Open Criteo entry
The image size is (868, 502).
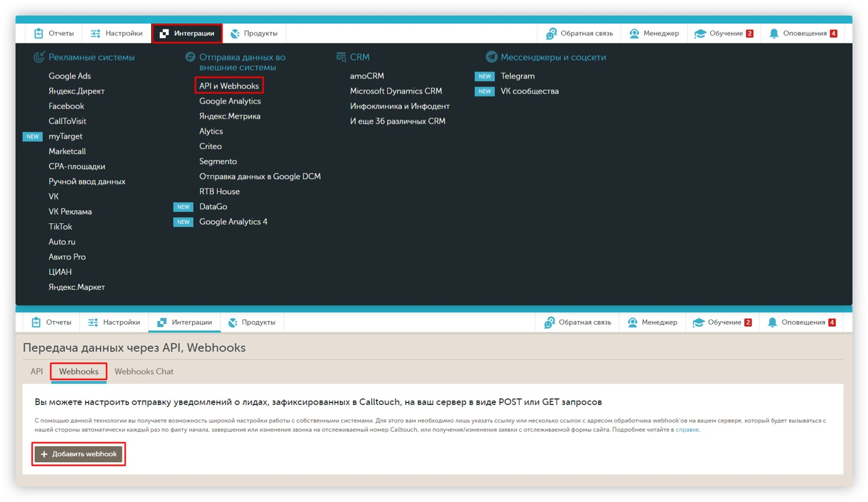pyautogui.click(x=210, y=146)
